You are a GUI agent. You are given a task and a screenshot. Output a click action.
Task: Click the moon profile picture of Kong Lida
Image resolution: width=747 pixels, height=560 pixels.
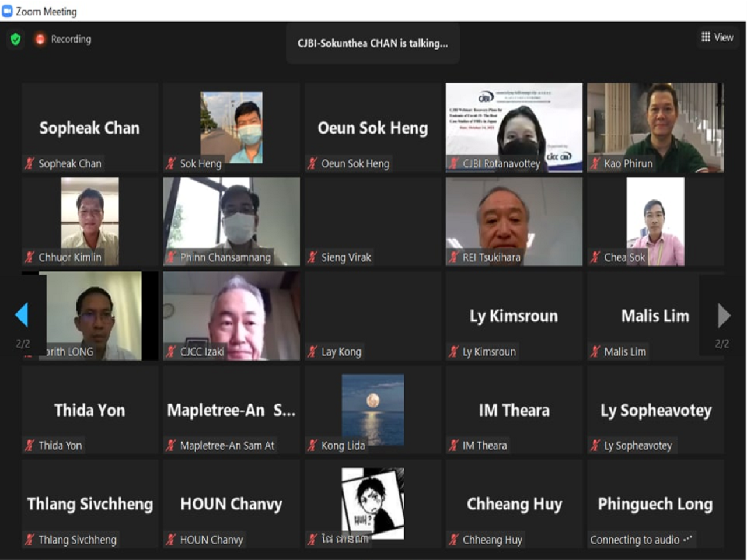pos(372,408)
